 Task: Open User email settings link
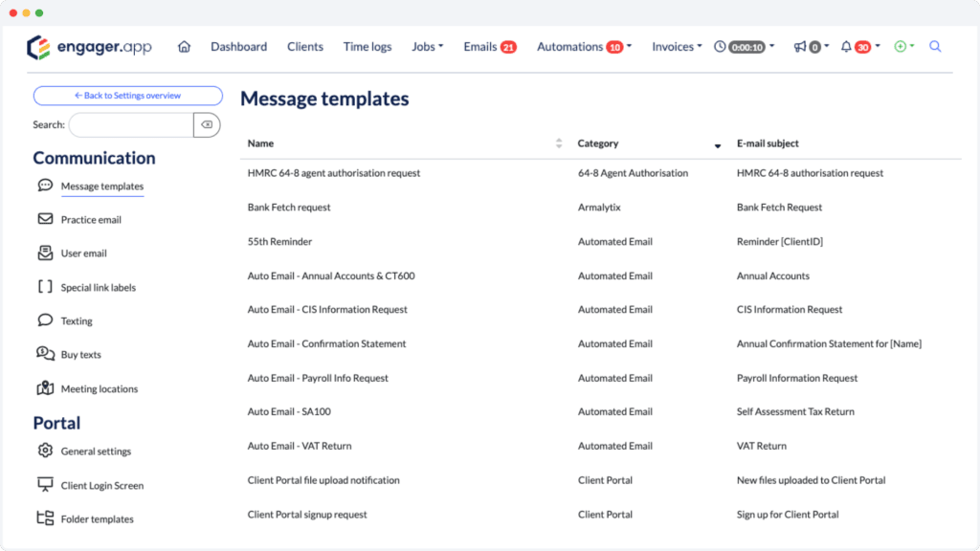point(84,253)
